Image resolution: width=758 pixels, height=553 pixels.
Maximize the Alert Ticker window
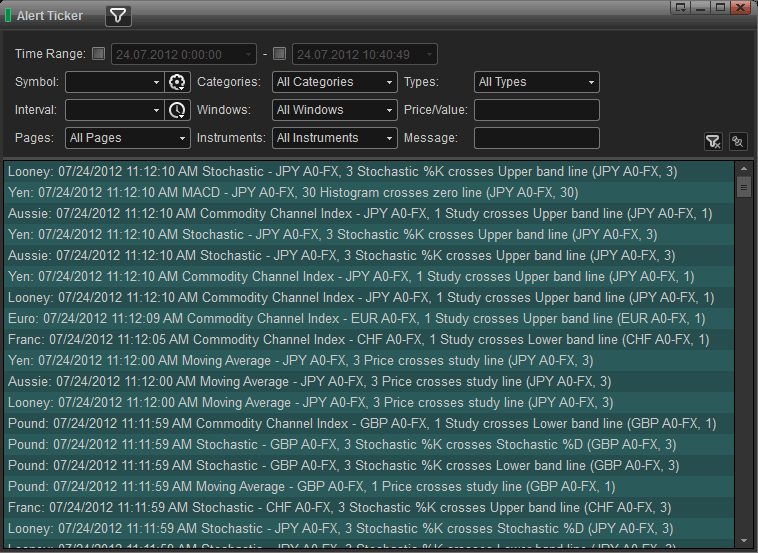719,7
